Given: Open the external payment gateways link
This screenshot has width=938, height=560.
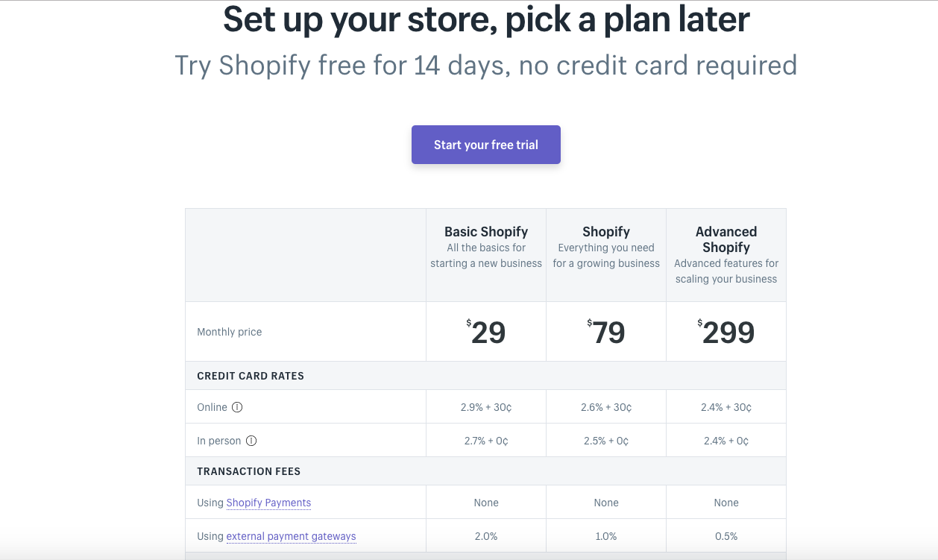Looking at the screenshot, I should (x=291, y=536).
